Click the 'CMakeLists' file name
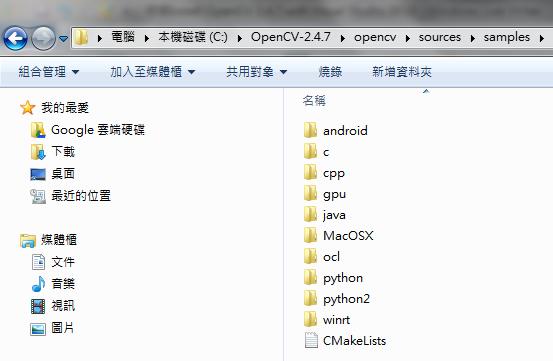Viewport: 553px width, 361px height. pyautogui.click(x=354, y=341)
